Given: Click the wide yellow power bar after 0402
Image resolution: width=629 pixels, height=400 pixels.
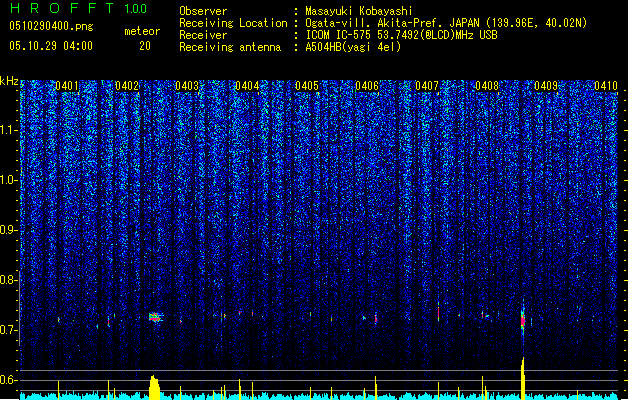Looking at the screenshot, I should [x=154, y=388].
